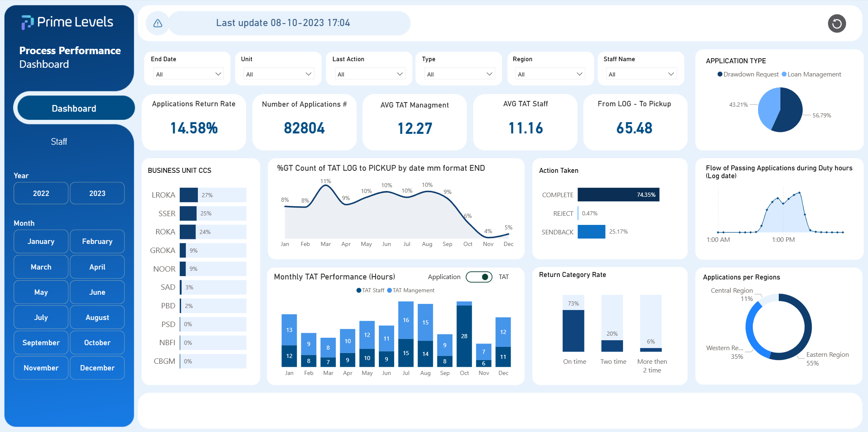The image size is (868, 432).
Task: Click the warning alert triangle icon
Action: tap(158, 24)
